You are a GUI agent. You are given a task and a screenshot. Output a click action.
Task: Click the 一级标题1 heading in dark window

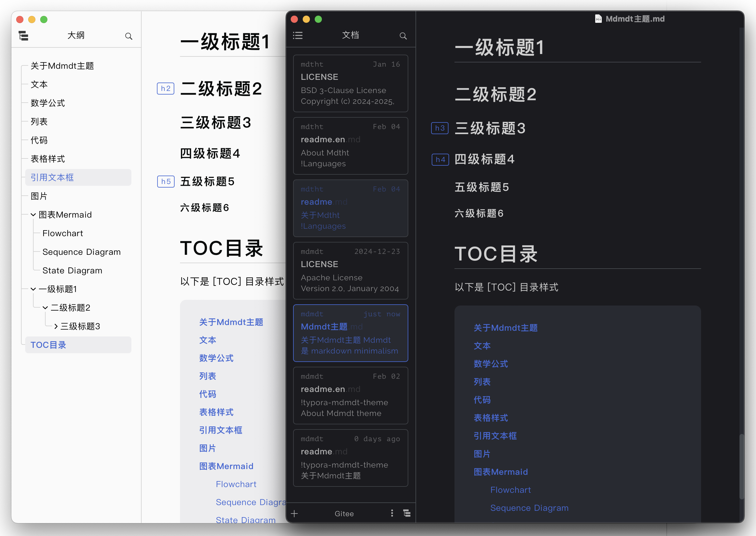[x=499, y=47]
